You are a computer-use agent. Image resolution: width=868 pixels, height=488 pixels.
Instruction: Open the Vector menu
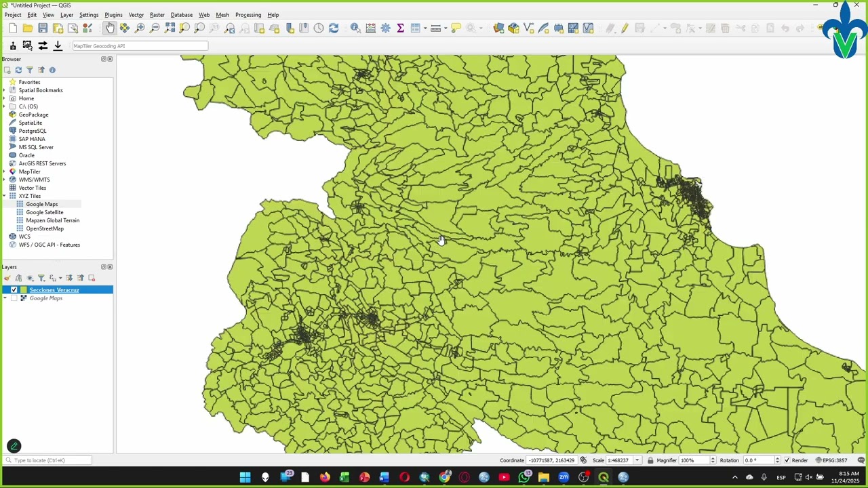[x=136, y=15]
